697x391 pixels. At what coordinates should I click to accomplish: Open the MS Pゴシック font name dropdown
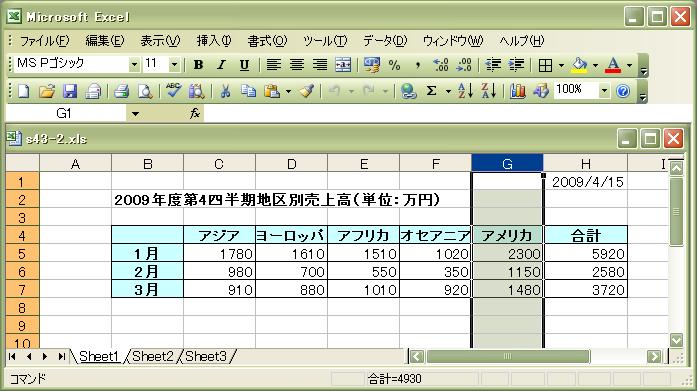134,65
